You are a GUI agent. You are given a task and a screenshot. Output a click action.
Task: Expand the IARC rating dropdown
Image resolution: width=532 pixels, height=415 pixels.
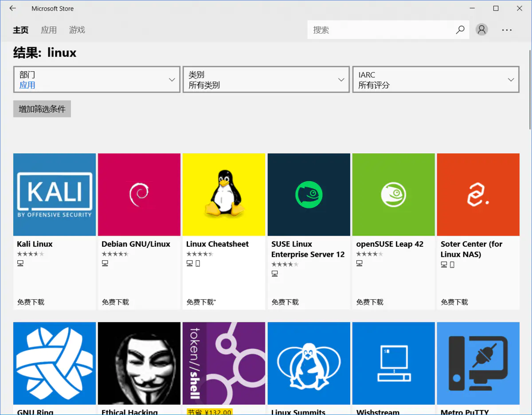436,80
